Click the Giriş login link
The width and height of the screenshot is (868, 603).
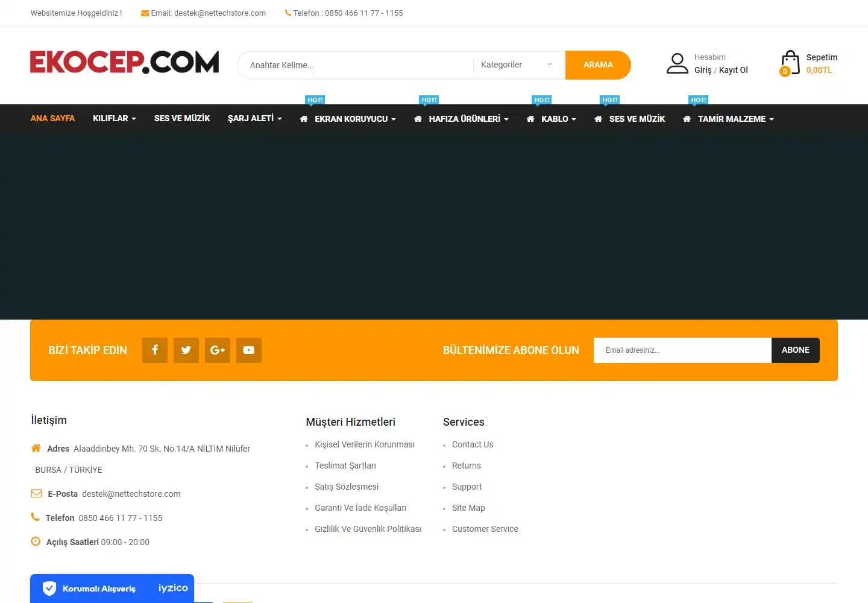pyautogui.click(x=703, y=70)
